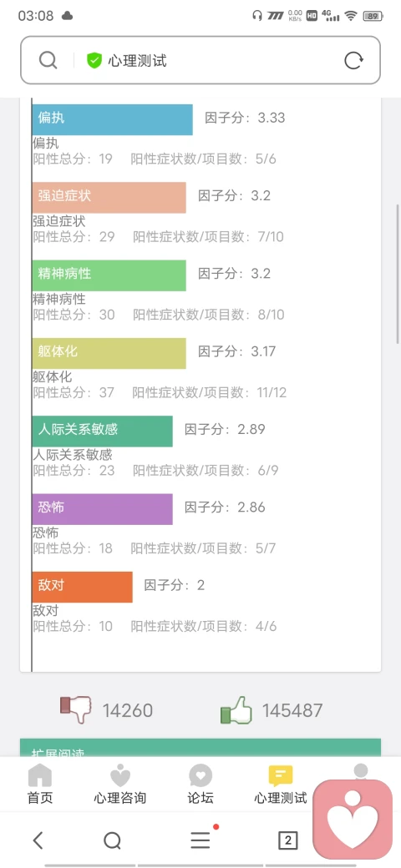The image size is (401, 868).
Task: Open the tab switcher showing 2 tabs
Action: (287, 840)
